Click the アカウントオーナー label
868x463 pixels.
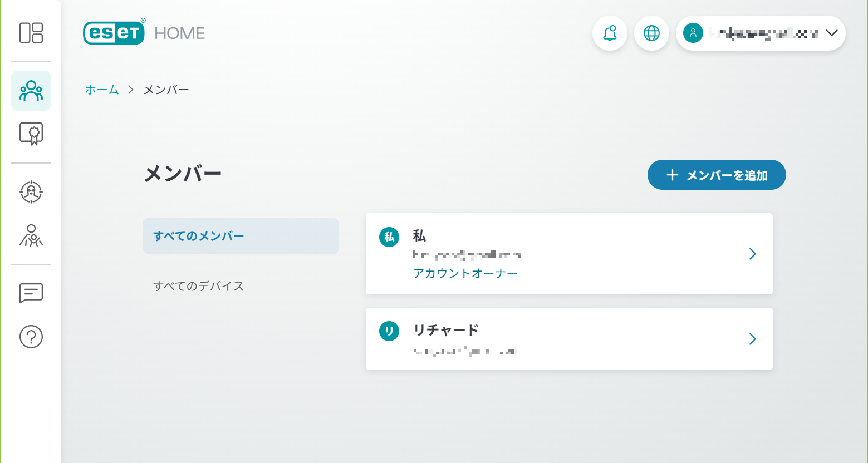(x=465, y=273)
